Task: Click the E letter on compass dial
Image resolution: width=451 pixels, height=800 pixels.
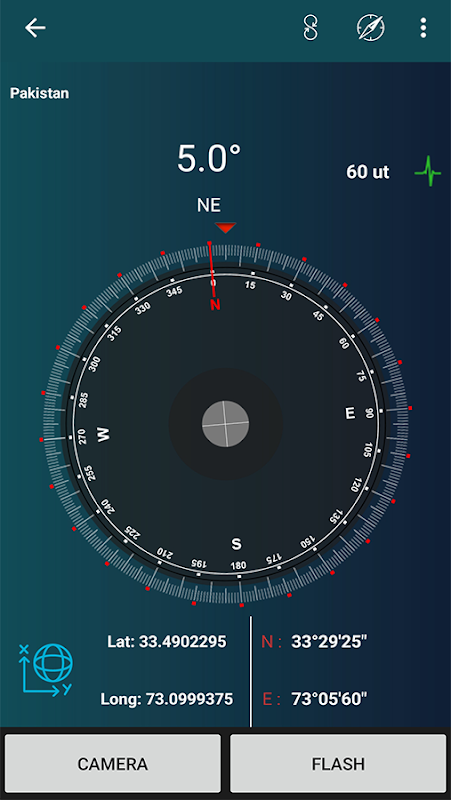Action: pos(350,414)
